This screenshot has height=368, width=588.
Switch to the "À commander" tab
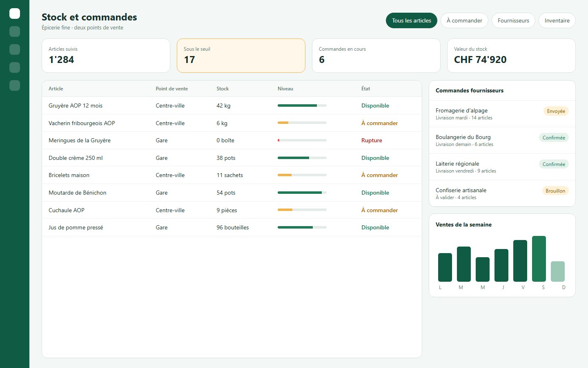464,20
